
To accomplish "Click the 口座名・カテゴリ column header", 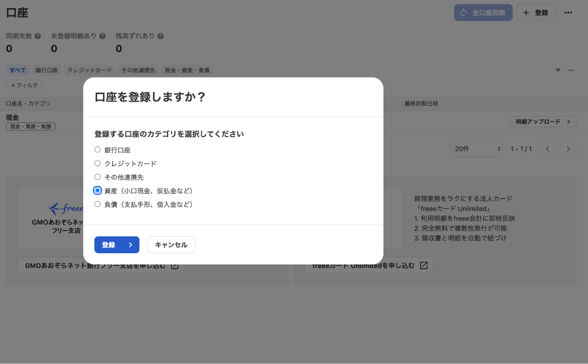I will 28,104.
